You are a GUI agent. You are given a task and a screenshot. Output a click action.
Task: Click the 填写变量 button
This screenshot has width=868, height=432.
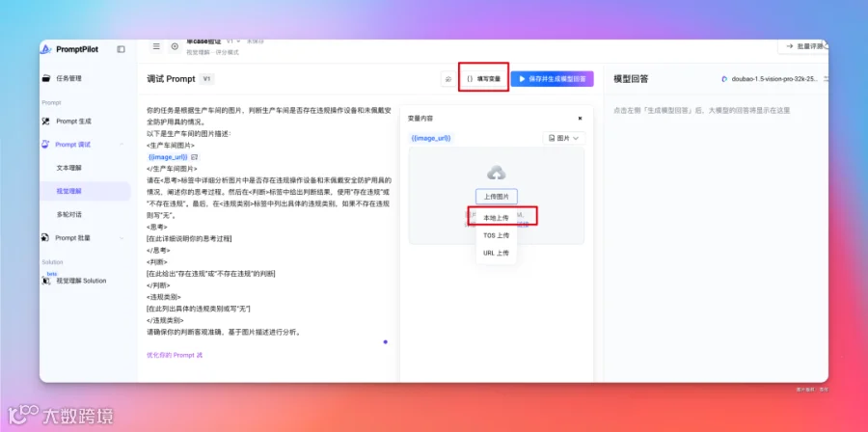click(x=483, y=79)
